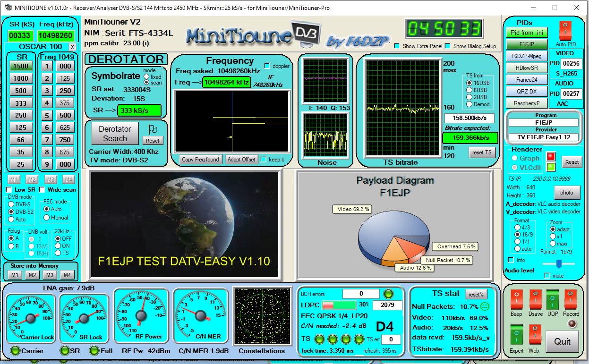The height and width of the screenshot is (364, 589).
Task: Click the Full green status LED
Action: tap(94, 350)
